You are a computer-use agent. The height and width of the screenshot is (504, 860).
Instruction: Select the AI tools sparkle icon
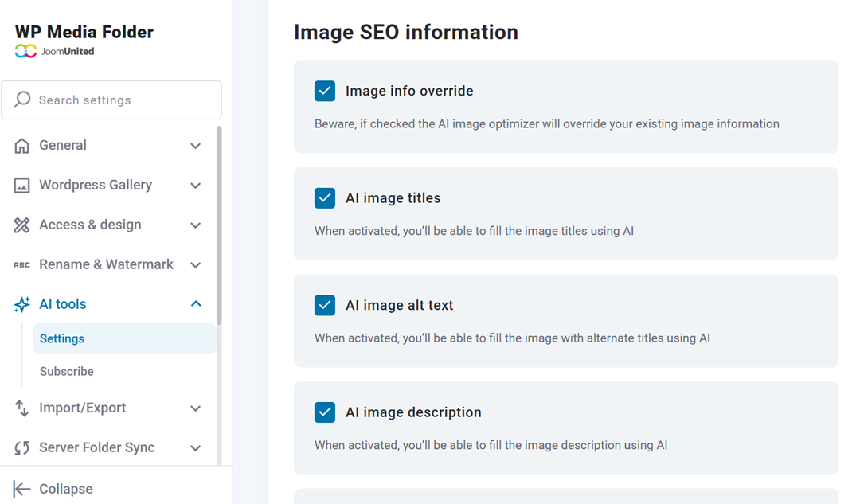21,304
